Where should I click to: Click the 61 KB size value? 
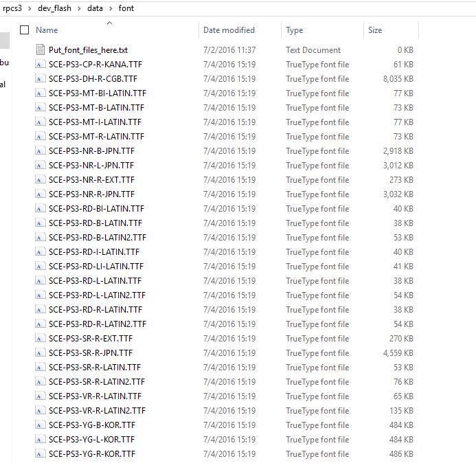403,65
